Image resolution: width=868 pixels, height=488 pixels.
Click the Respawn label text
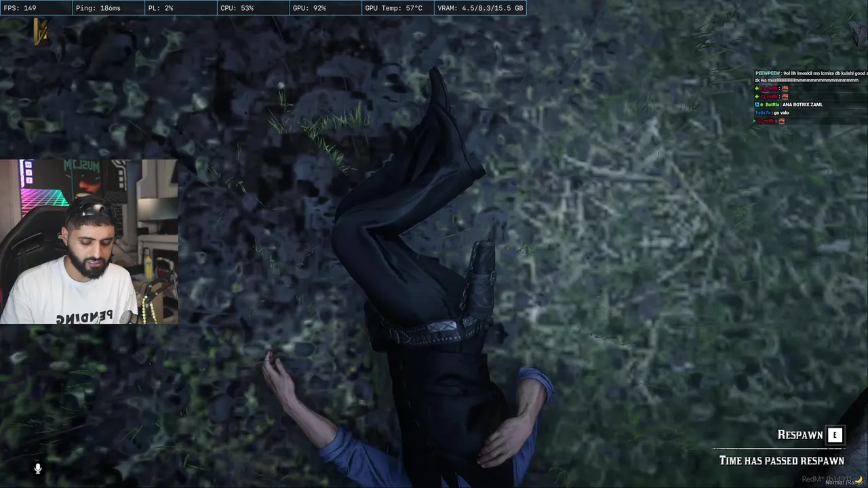(x=800, y=435)
